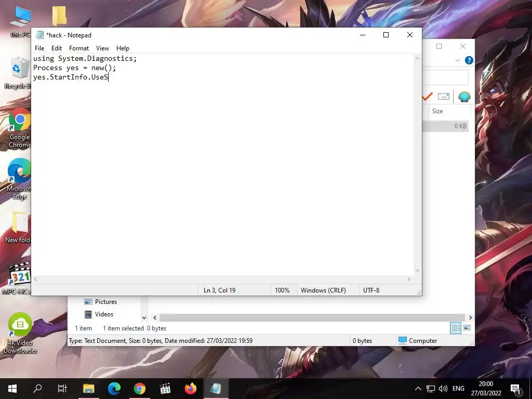This screenshot has height=399, width=532.
Task: Open MPC-HC from the taskbar
Action: pos(165,389)
